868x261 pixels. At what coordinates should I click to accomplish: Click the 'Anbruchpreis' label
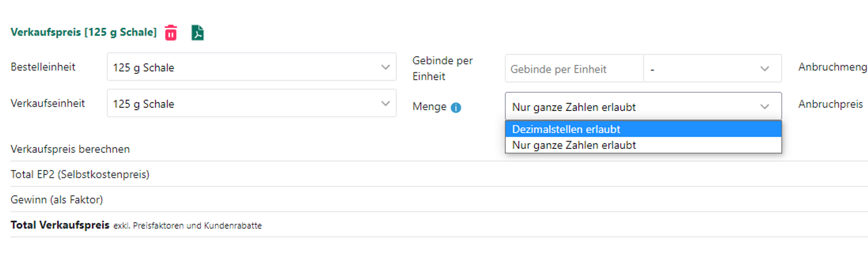(x=830, y=104)
